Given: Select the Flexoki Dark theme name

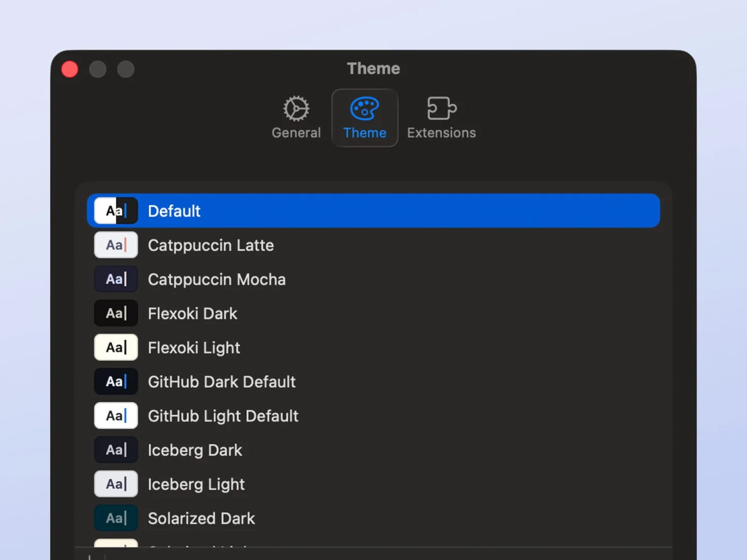Looking at the screenshot, I should click(x=192, y=314).
